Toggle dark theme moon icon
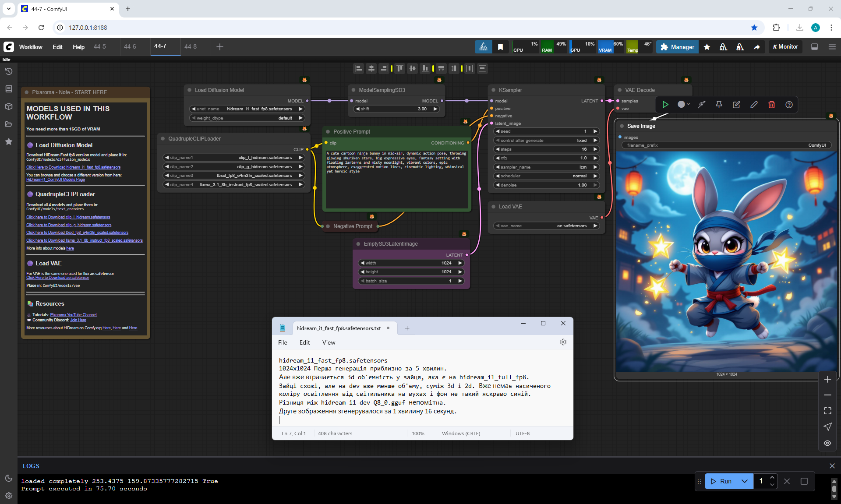Viewport: 841px width, 504px height. tap(8, 478)
